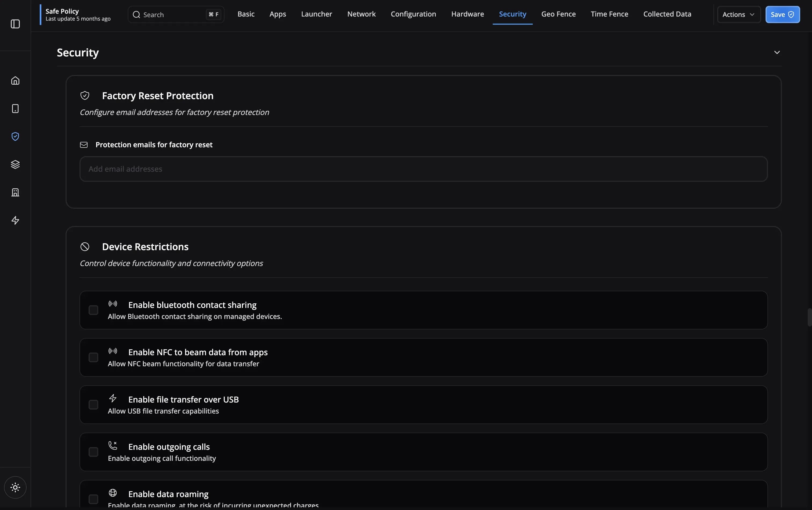Open the layers stack icon in sidebar
This screenshot has height=510, width=812.
[x=15, y=165]
